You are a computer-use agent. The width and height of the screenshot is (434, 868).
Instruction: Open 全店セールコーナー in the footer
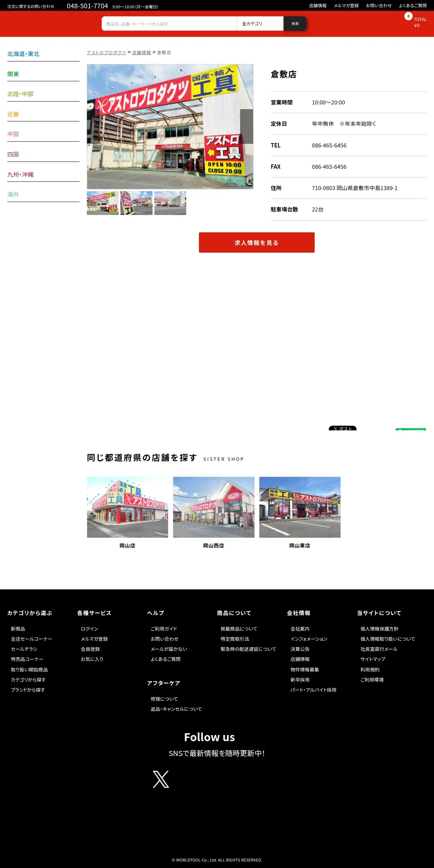(x=31, y=639)
